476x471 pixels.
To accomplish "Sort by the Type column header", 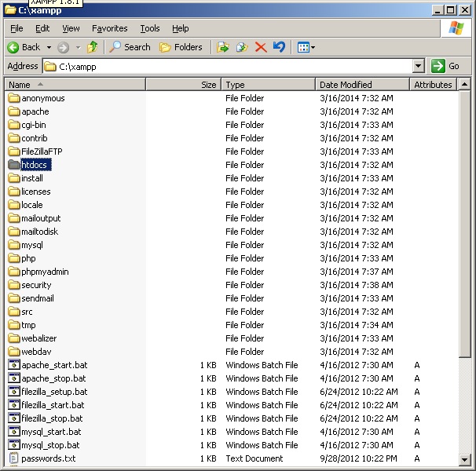I will [x=269, y=85].
